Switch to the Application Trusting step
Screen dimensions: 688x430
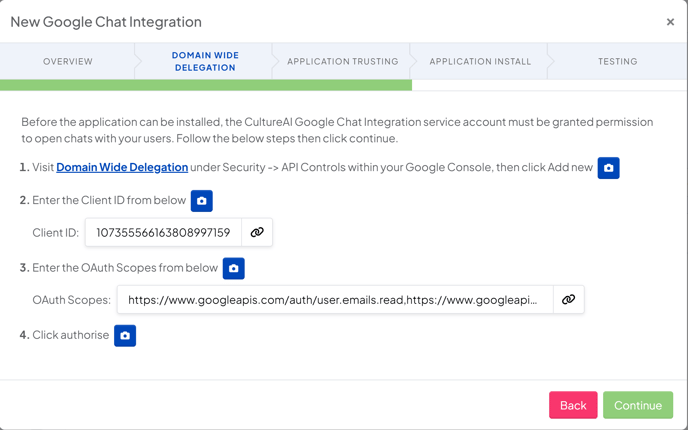tap(343, 61)
